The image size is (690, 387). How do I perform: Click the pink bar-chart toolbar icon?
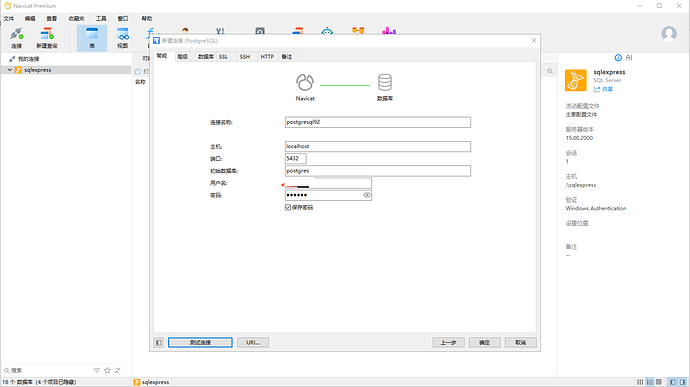pyautogui.click(x=389, y=30)
